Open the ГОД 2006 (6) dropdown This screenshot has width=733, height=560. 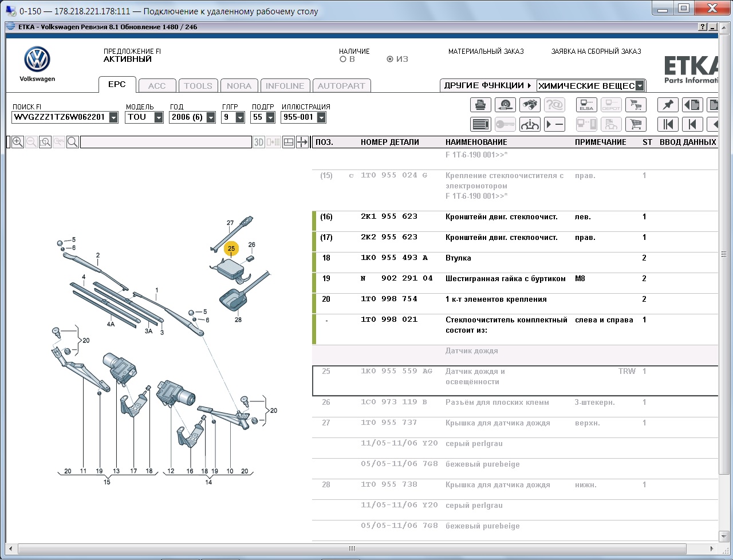click(211, 117)
